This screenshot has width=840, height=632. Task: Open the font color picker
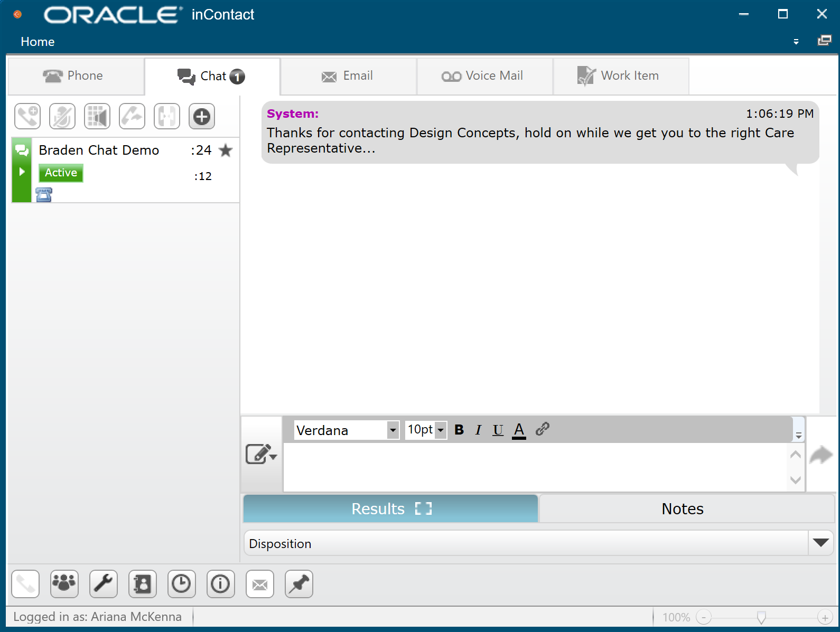pyautogui.click(x=519, y=430)
